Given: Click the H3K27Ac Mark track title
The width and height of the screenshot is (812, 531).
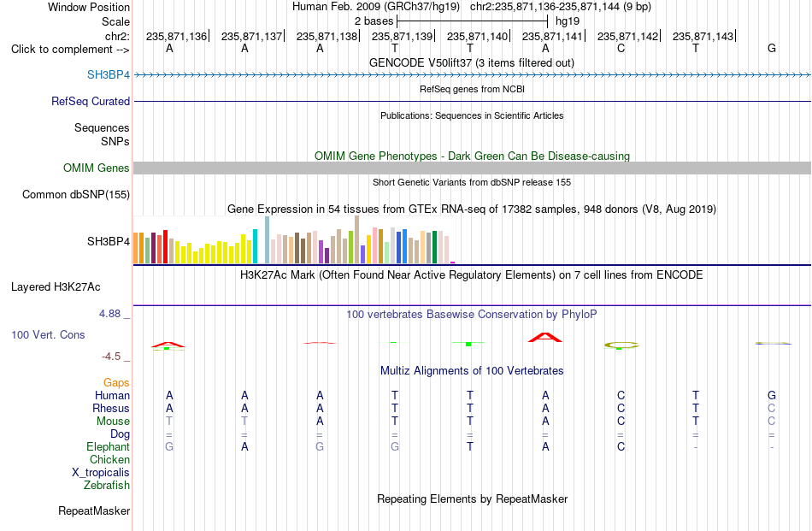Looking at the screenshot, I should pyautogui.click(x=472, y=275).
